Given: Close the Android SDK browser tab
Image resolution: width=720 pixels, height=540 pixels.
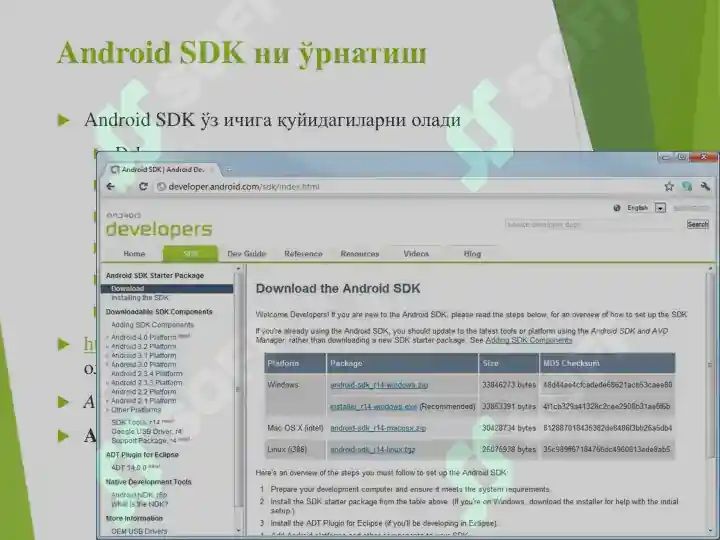Looking at the screenshot, I should tap(212, 169).
